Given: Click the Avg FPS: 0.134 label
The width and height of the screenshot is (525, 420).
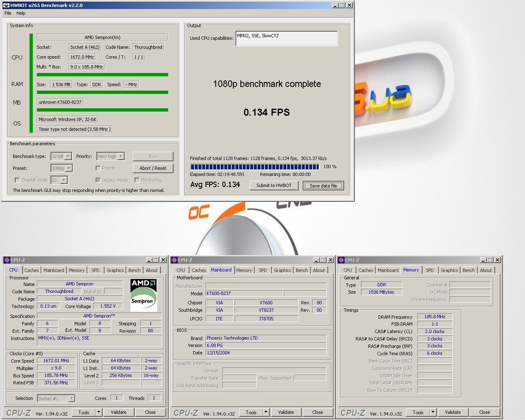Looking at the screenshot, I should coord(215,185).
